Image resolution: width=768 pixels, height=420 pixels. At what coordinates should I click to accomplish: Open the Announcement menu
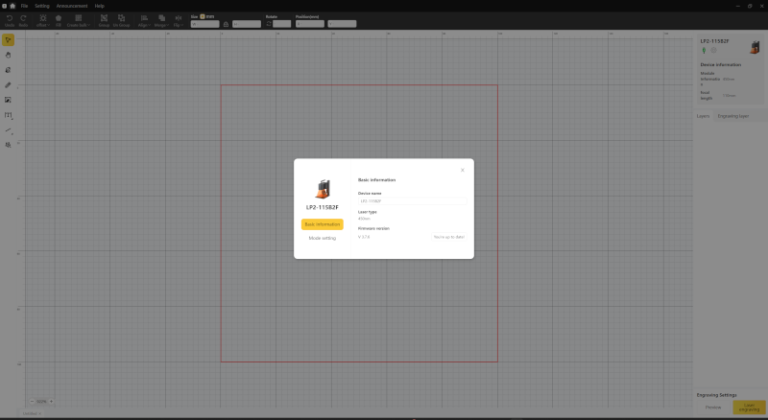click(x=72, y=5)
